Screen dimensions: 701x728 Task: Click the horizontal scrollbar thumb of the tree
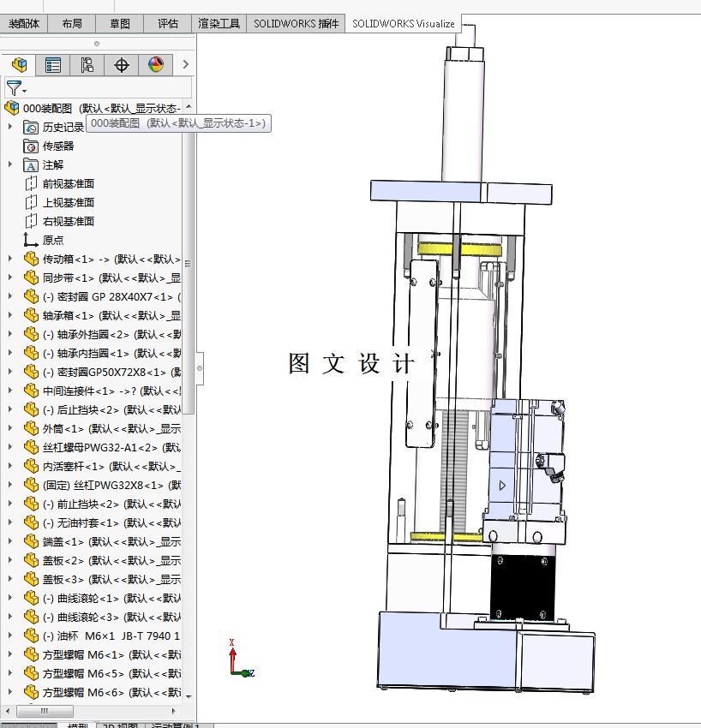tap(45, 711)
